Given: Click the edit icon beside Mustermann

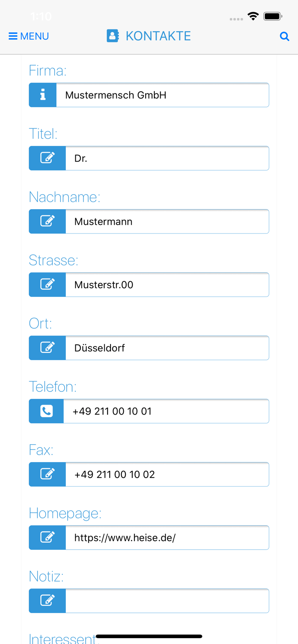Looking at the screenshot, I should [x=47, y=222].
